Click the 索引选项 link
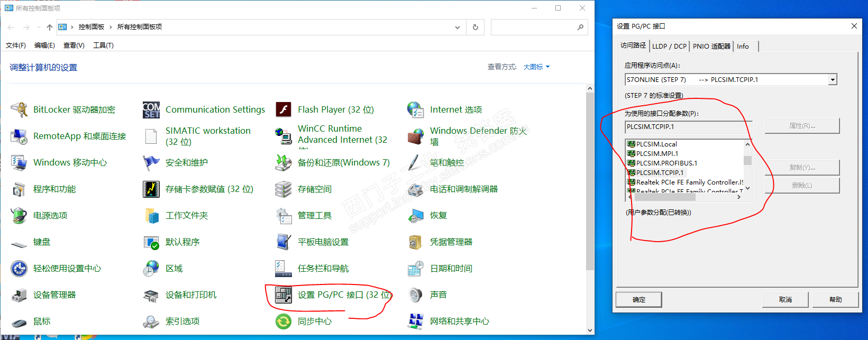 click(182, 321)
